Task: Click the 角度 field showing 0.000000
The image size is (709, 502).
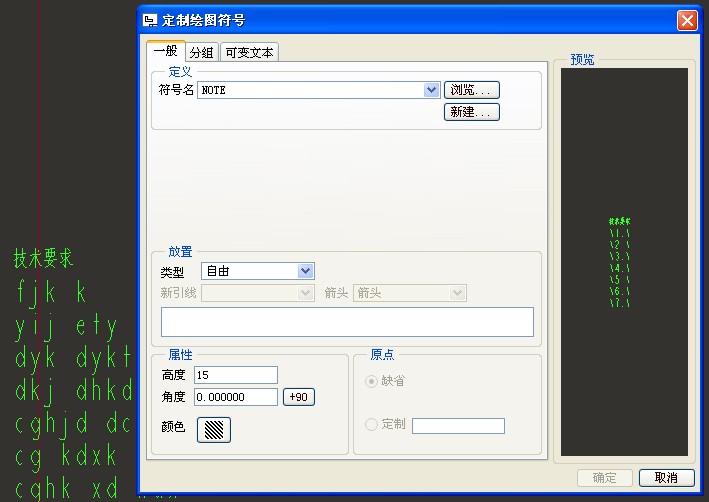Action: pos(236,397)
